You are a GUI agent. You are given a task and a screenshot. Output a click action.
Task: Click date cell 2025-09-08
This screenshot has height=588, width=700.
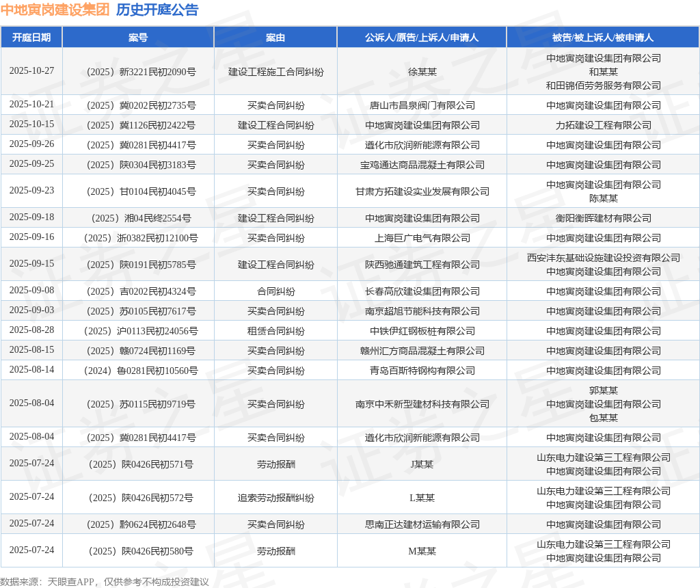pyautogui.click(x=31, y=290)
